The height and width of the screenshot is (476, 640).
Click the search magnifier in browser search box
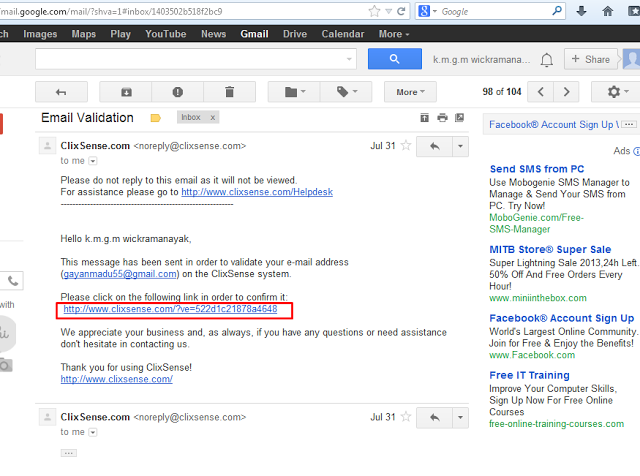pyautogui.click(x=557, y=11)
